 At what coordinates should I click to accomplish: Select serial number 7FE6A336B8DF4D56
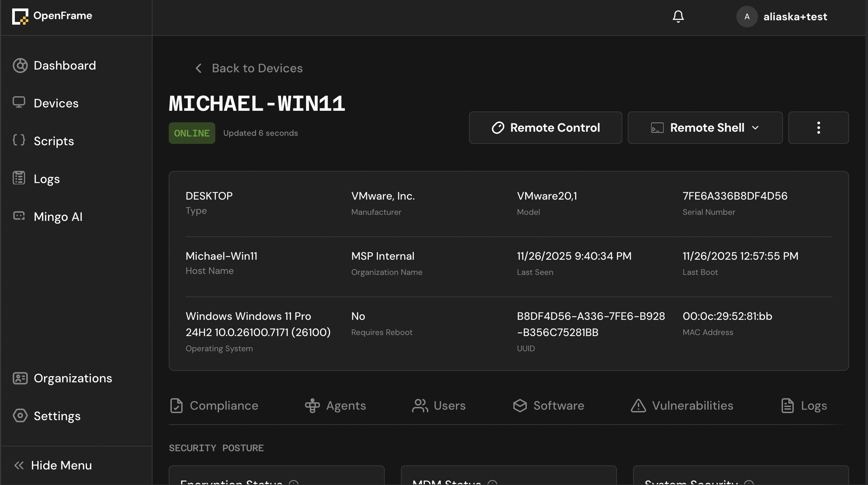(735, 196)
